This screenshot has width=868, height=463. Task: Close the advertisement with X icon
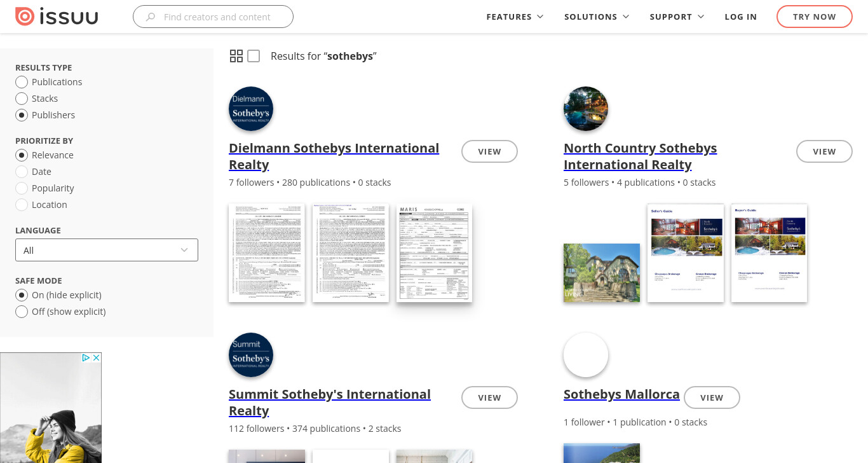click(x=97, y=358)
